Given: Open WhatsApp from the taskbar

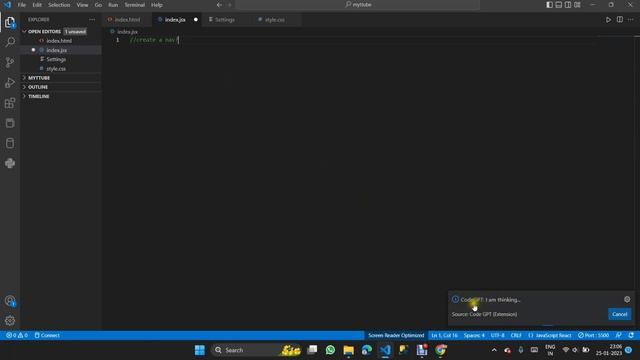Looking at the screenshot, I should point(330,350).
